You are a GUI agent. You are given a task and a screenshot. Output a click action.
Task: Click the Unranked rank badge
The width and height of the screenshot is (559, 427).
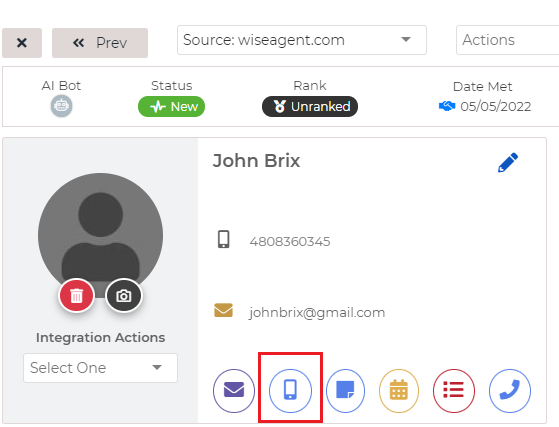coord(310,106)
